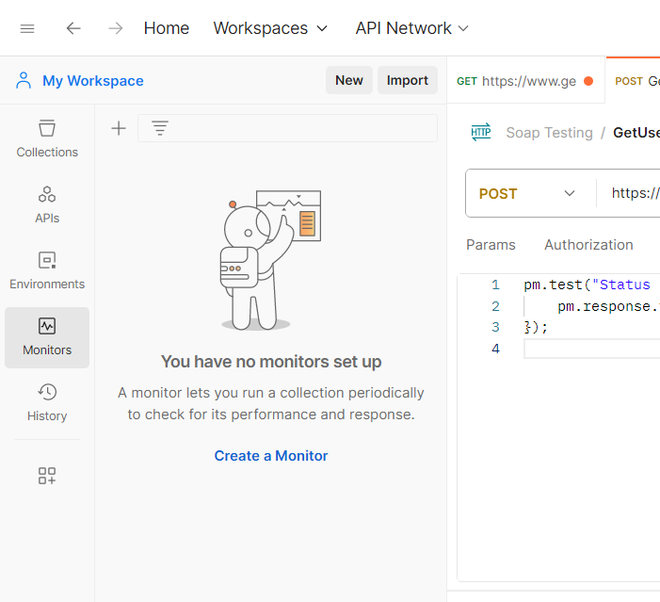Click pm.test code on line 1
This screenshot has width=660, height=602.
click(x=553, y=285)
